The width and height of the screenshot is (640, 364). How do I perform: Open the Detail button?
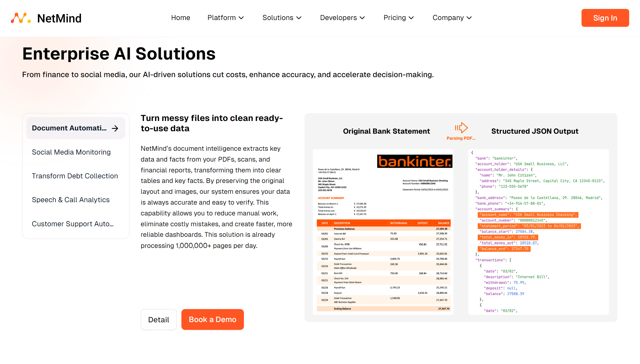[159, 319]
